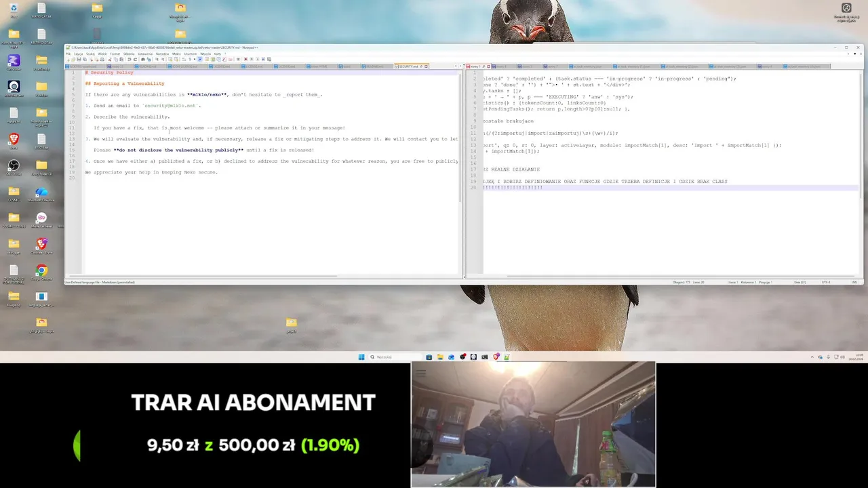This screenshot has width=868, height=488.
Task: Open the Recycle Bin desktop icon
Action: tap(14, 10)
